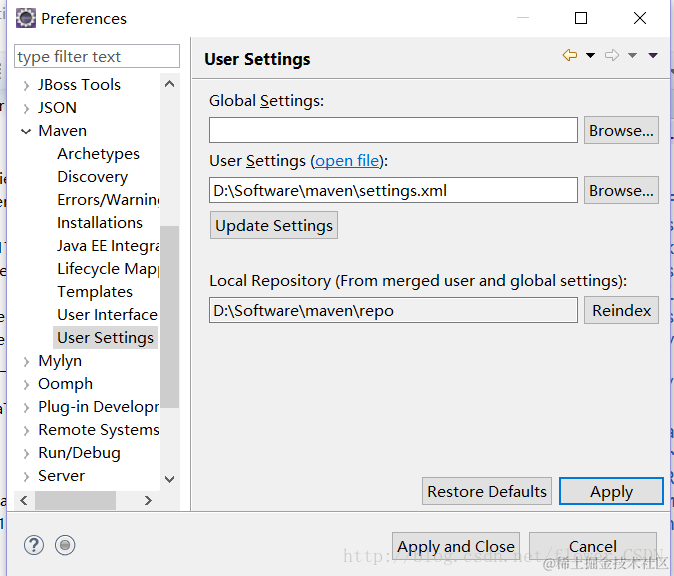Click the horizontal scroll right arrow
The width and height of the screenshot is (674, 576).
click(148, 500)
